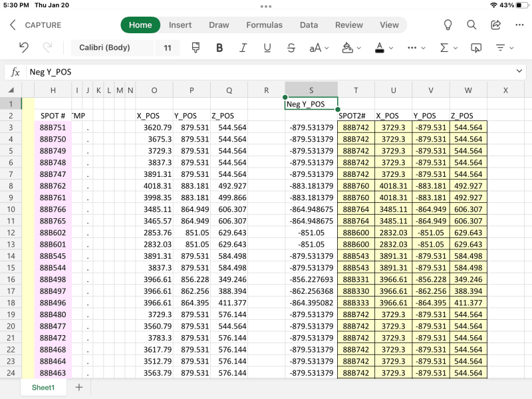Toggle underline formatting
This screenshot has width=532, height=399.
[267, 48]
